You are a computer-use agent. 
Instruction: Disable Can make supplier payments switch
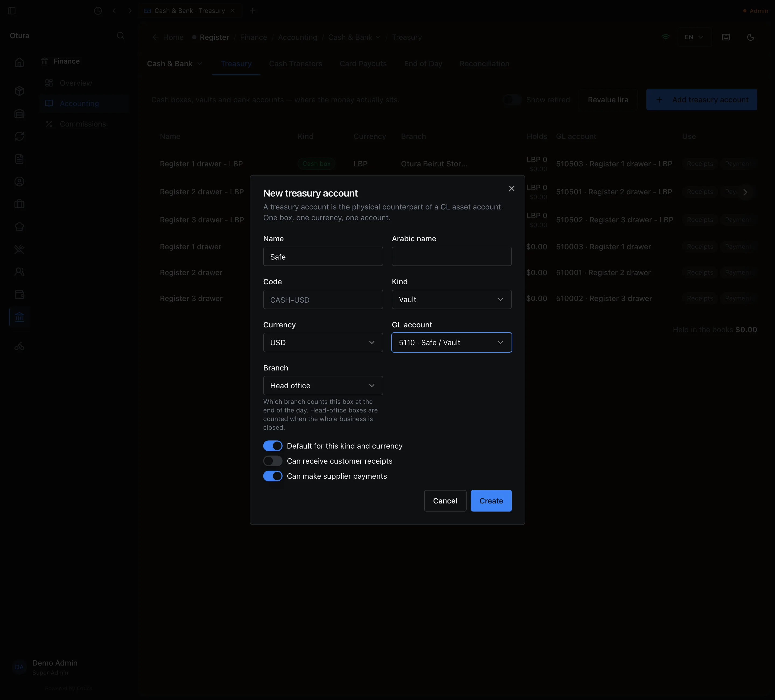point(273,476)
